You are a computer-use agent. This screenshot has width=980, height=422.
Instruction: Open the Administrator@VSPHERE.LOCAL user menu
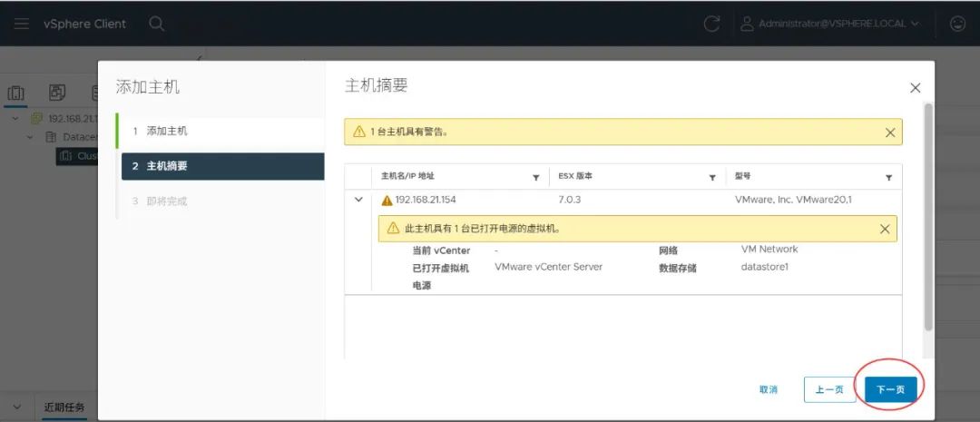[830, 24]
